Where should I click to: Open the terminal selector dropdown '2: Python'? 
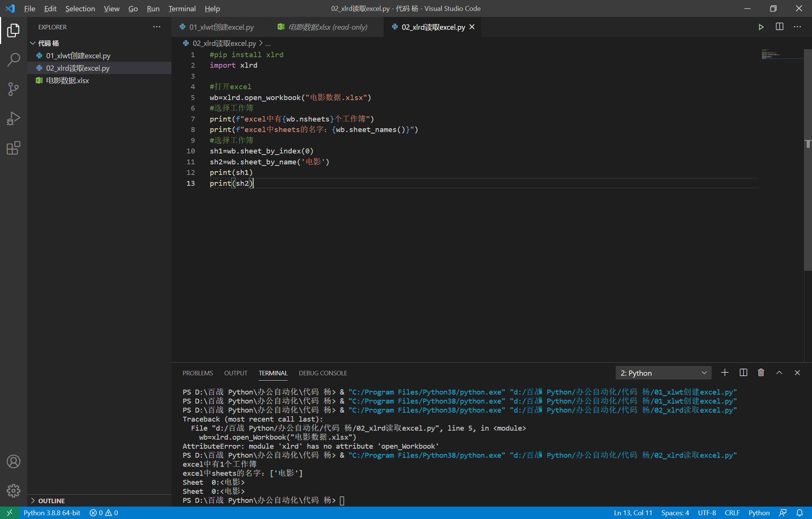pos(664,373)
